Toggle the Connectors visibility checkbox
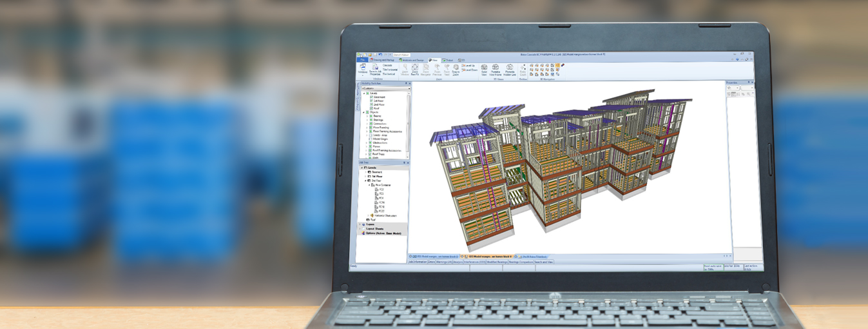Screen dimensions: 868x329 (371, 124)
